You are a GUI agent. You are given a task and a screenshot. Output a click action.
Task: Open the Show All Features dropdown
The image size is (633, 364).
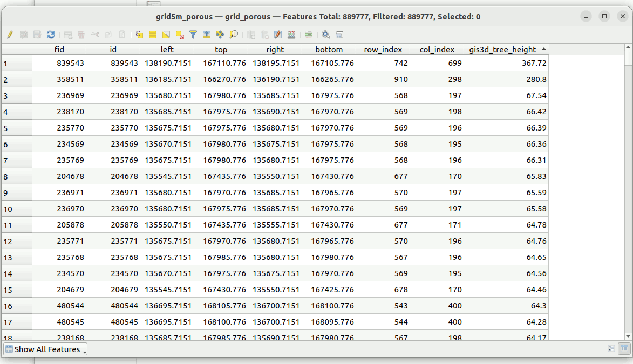pyautogui.click(x=45, y=349)
